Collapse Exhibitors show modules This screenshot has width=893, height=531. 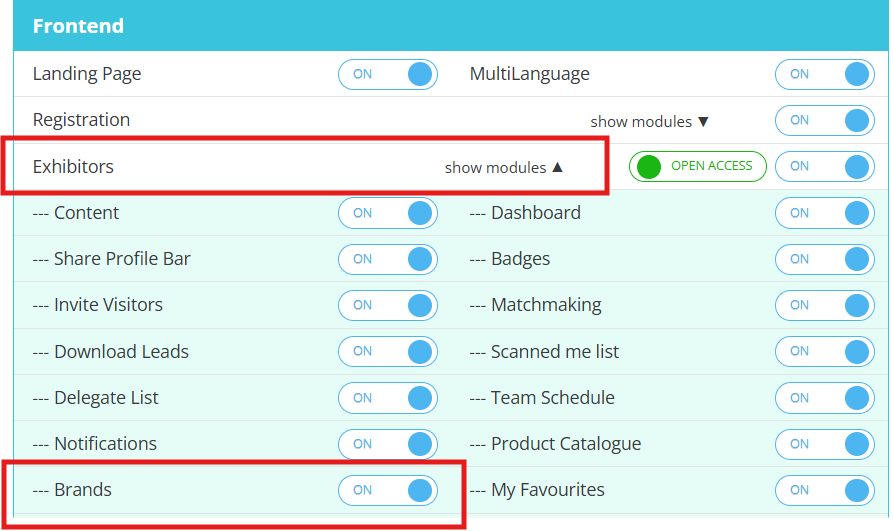pos(504,167)
